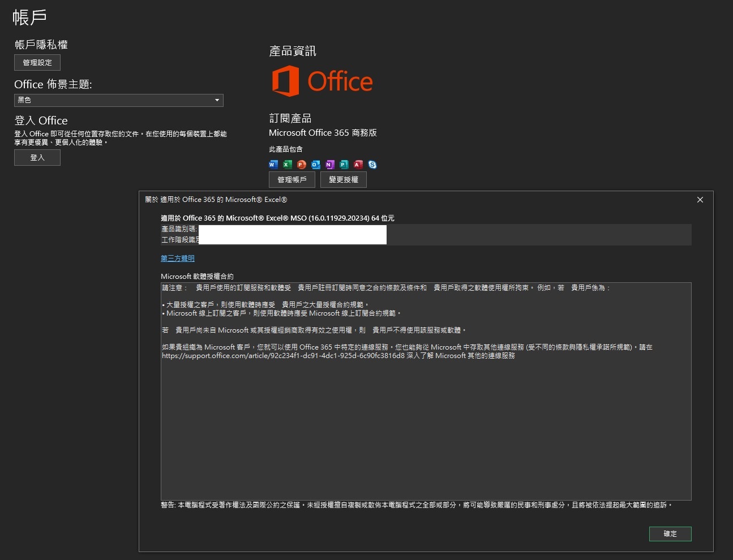Click the 登入 button to sign in

tap(37, 158)
